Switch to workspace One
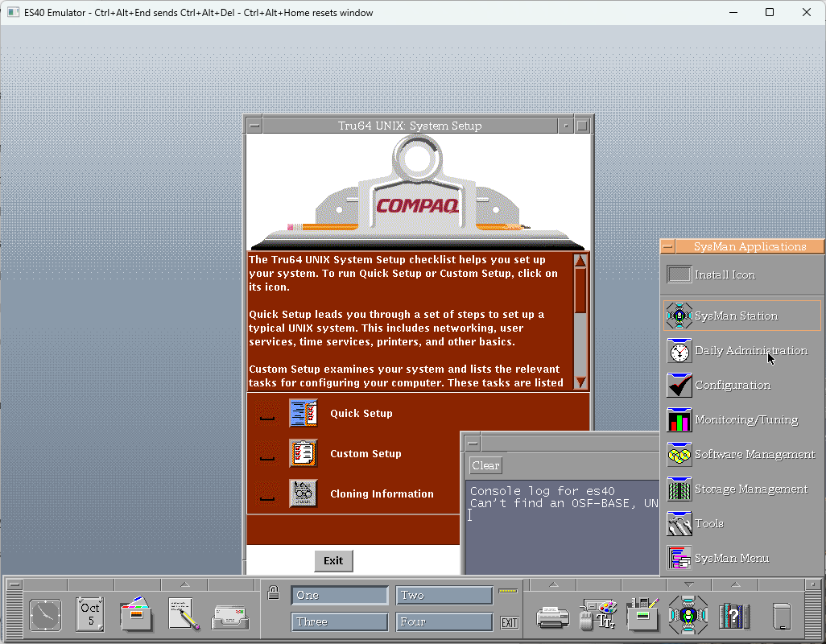 pyautogui.click(x=340, y=595)
